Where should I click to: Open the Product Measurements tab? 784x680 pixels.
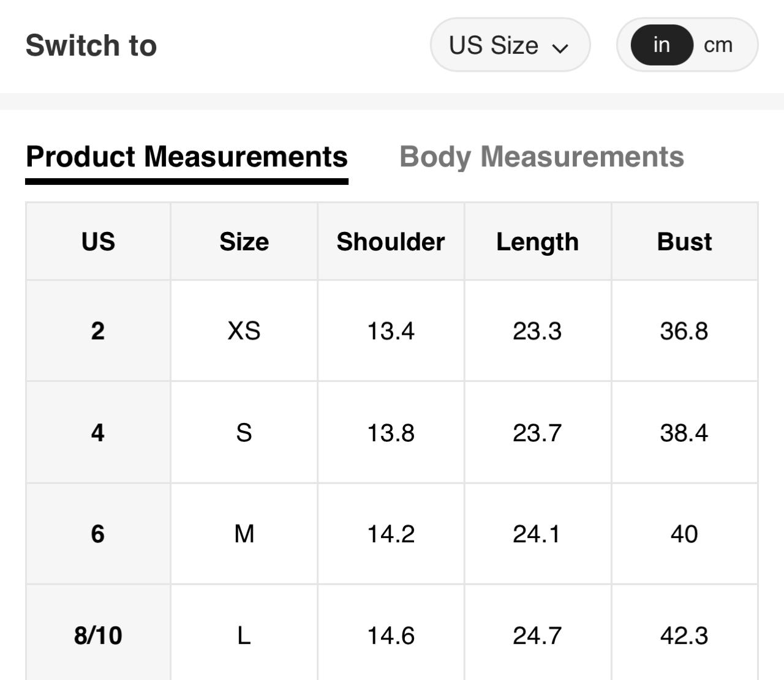coord(187,157)
